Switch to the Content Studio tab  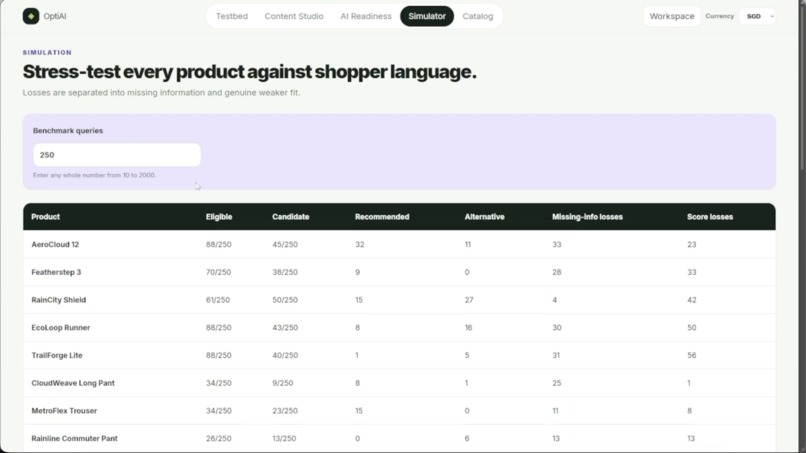(x=294, y=16)
